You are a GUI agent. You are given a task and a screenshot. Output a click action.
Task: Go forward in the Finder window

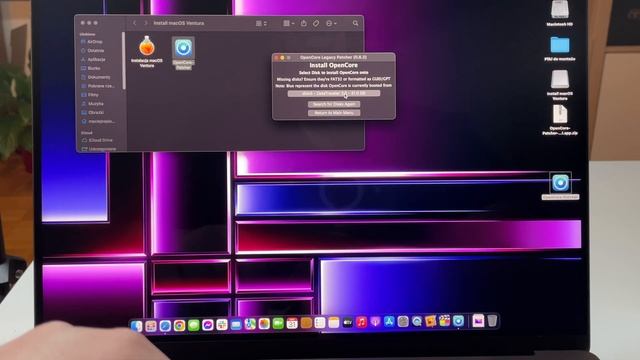tap(146, 23)
